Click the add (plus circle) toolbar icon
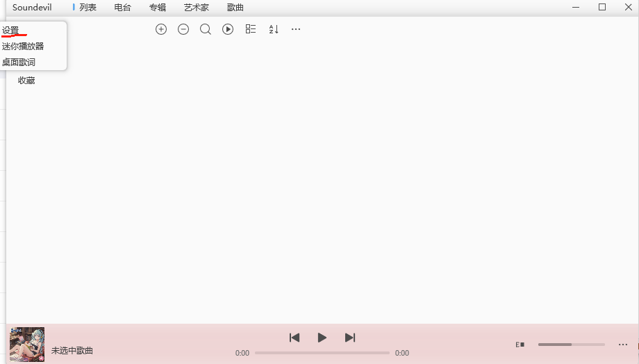639x364 pixels. coord(161,29)
